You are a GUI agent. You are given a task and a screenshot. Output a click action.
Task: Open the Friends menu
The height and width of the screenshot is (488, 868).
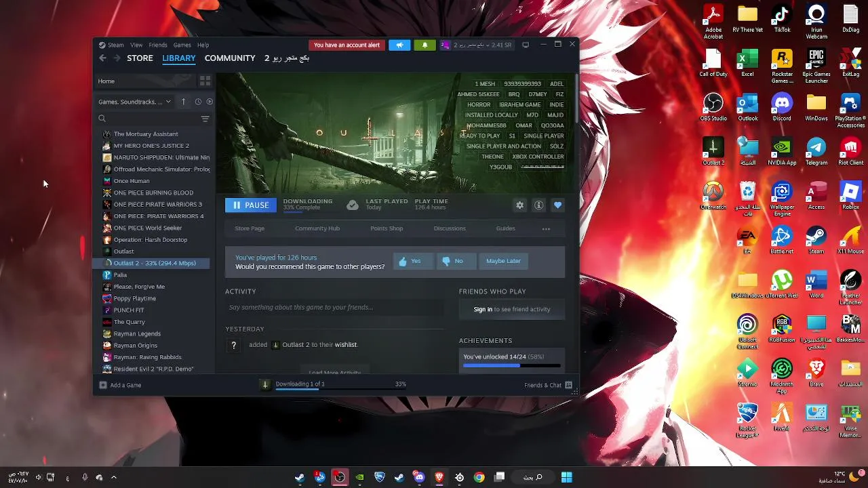[158, 45]
